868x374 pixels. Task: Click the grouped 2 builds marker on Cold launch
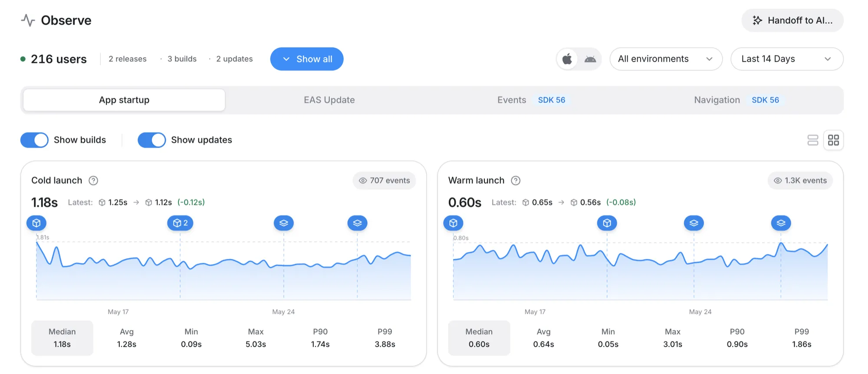point(180,223)
